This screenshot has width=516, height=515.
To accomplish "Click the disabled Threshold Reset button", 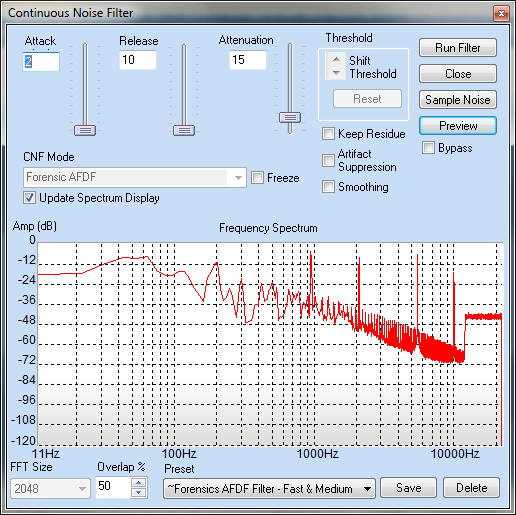I will click(x=367, y=99).
